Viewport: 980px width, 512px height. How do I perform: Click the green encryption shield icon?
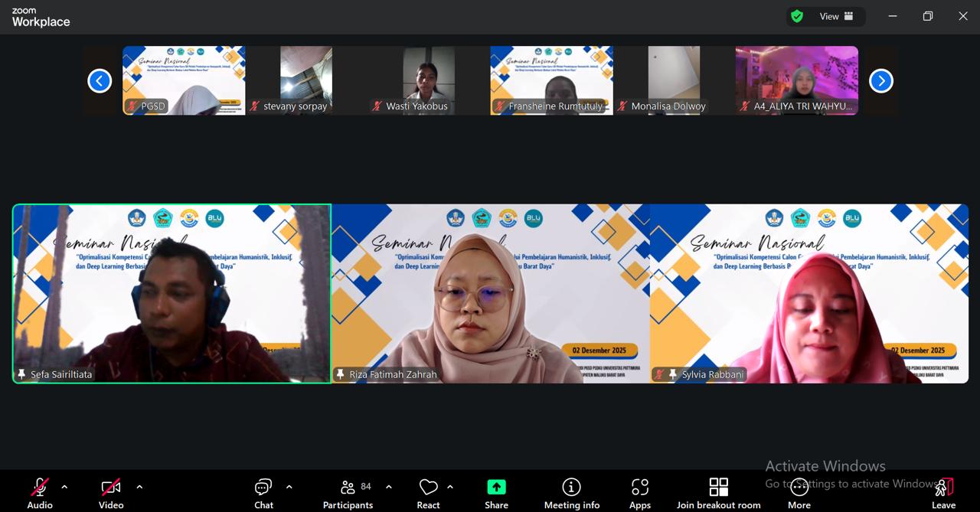(x=797, y=16)
